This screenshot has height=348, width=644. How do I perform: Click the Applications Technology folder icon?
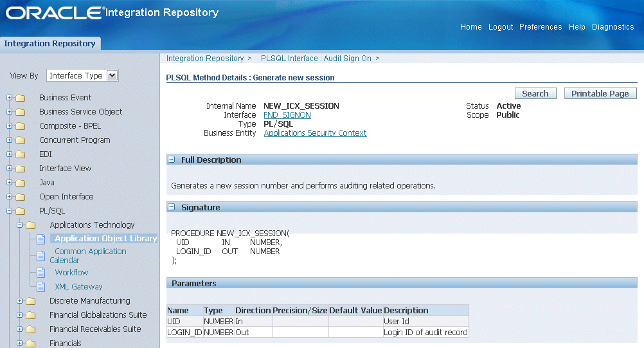click(30, 225)
